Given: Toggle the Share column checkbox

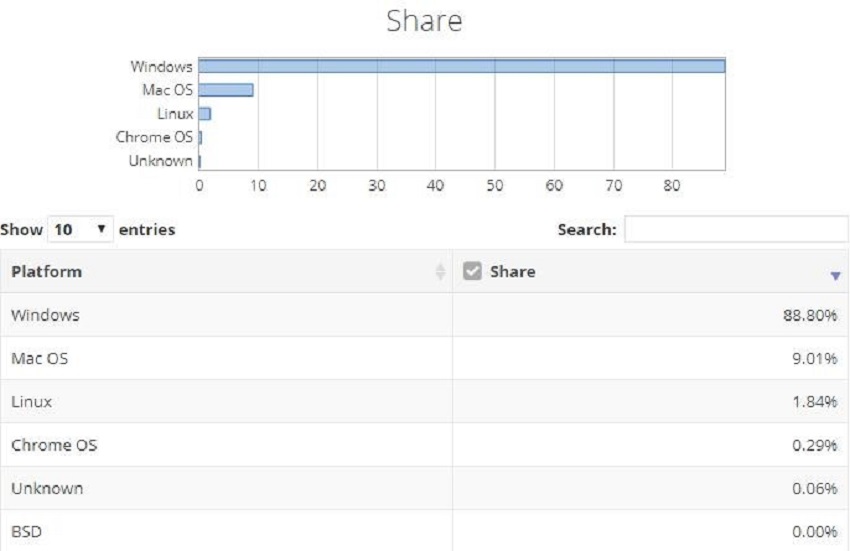Looking at the screenshot, I should (473, 271).
